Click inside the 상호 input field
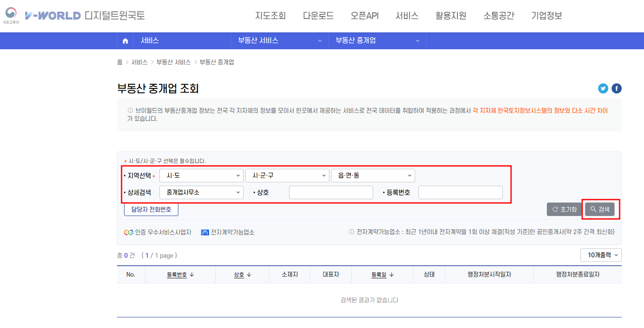644x328 pixels. pyautogui.click(x=331, y=192)
